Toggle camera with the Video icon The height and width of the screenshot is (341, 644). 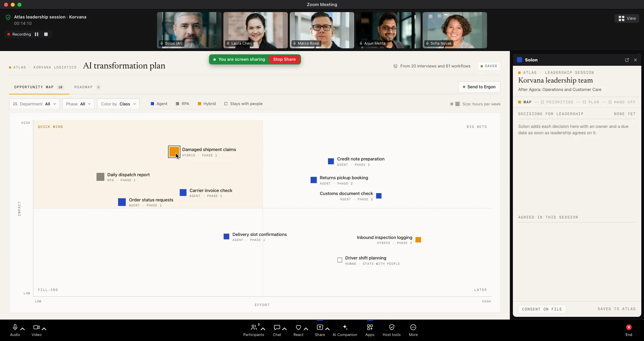click(x=36, y=327)
